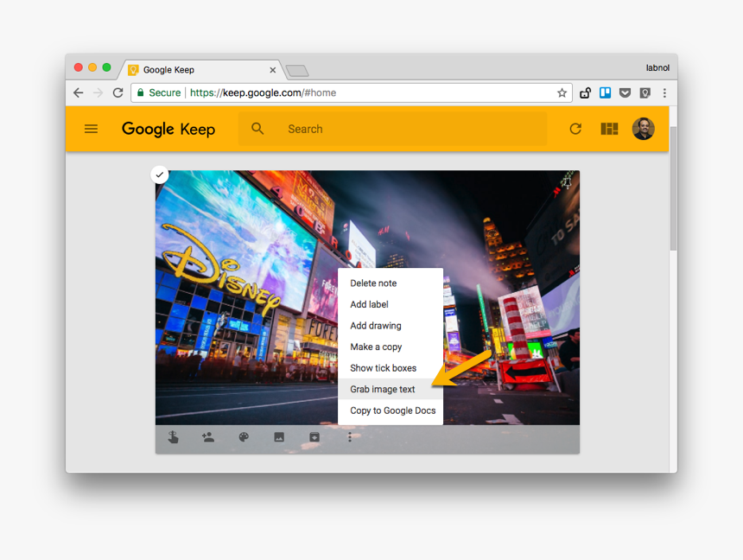
Task: Open the note's three-dot More menu
Action: pyautogui.click(x=350, y=437)
